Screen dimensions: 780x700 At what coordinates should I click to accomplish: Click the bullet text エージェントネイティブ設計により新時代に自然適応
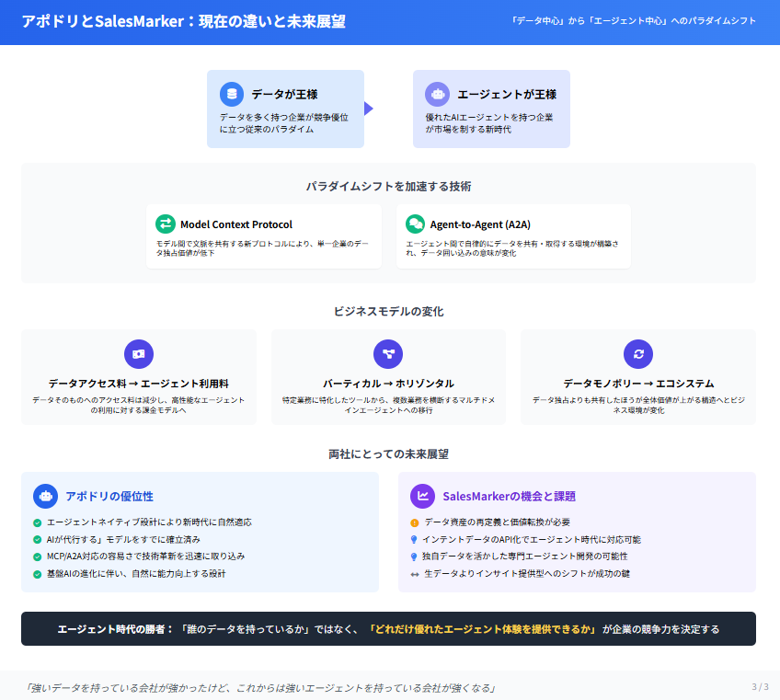[x=149, y=522]
